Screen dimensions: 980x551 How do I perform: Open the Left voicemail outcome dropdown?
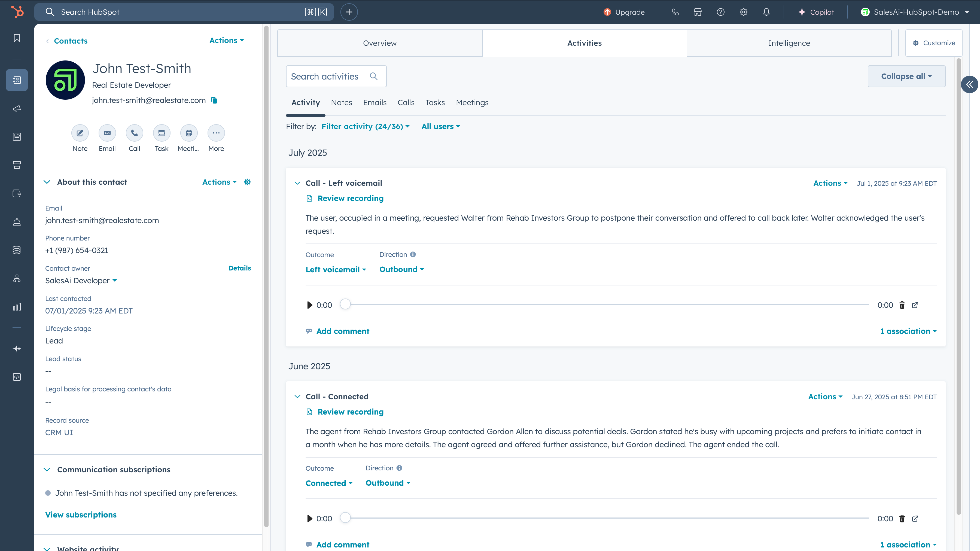(x=336, y=269)
